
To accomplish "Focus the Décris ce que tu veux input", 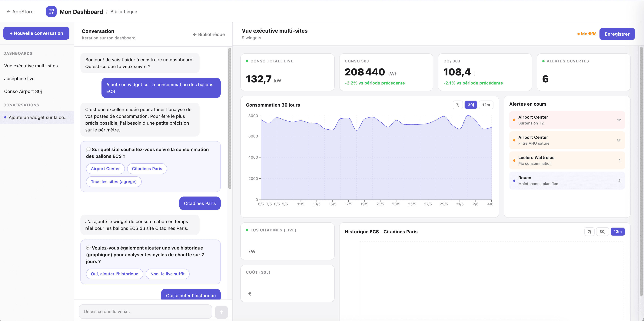I will click(x=145, y=312).
